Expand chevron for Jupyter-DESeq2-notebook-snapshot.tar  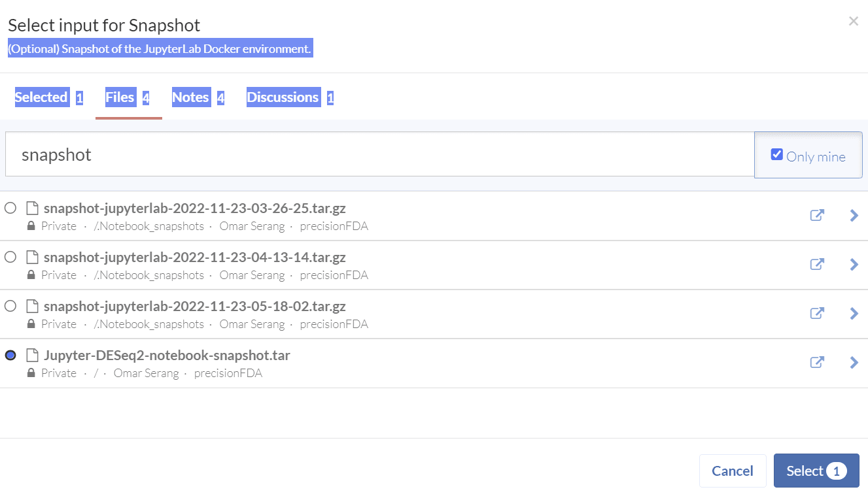[x=854, y=362]
